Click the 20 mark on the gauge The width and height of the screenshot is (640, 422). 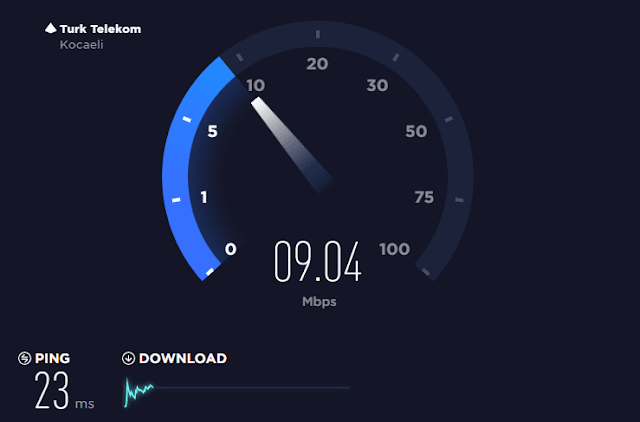(x=317, y=64)
